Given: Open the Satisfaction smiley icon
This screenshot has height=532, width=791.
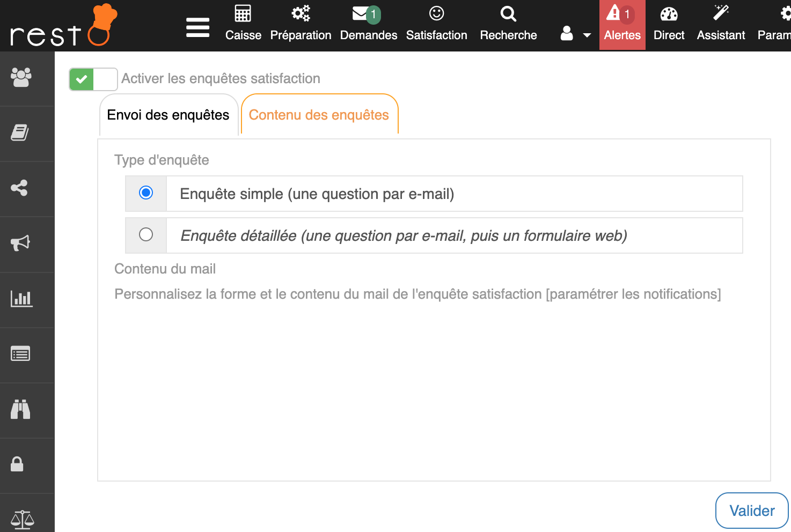Looking at the screenshot, I should [436, 14].
